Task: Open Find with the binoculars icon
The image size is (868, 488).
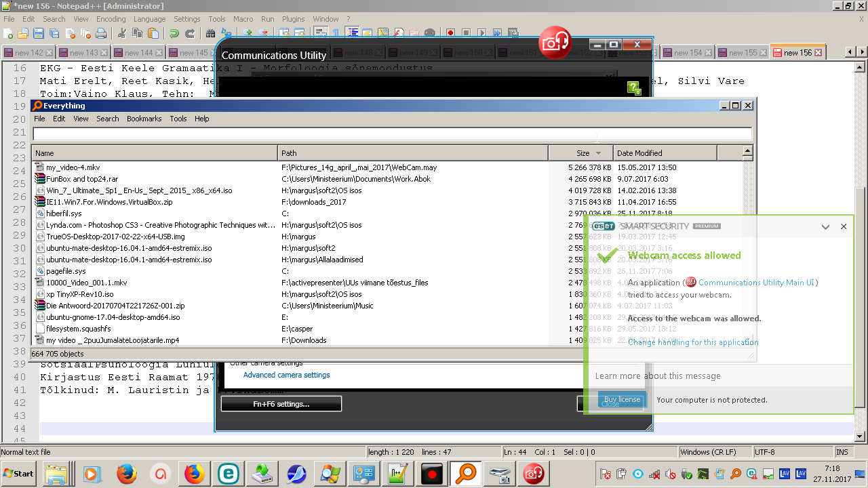Action: (210, 33)
